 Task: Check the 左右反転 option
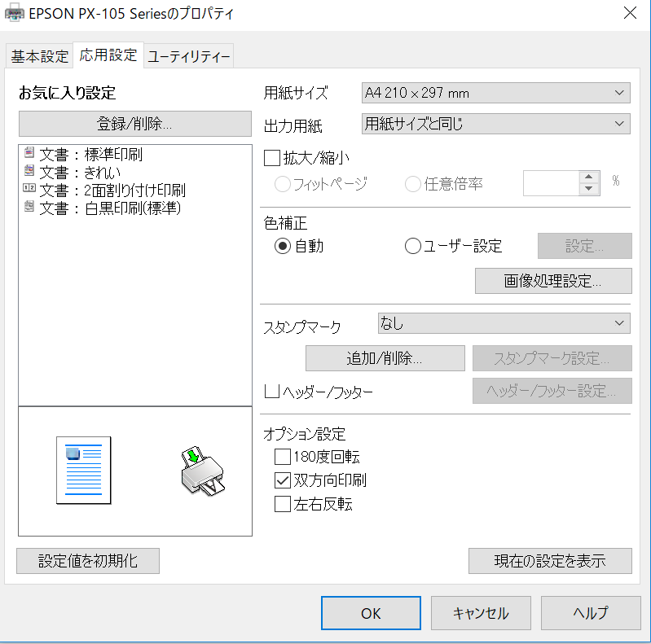click(x=283, y=504)
